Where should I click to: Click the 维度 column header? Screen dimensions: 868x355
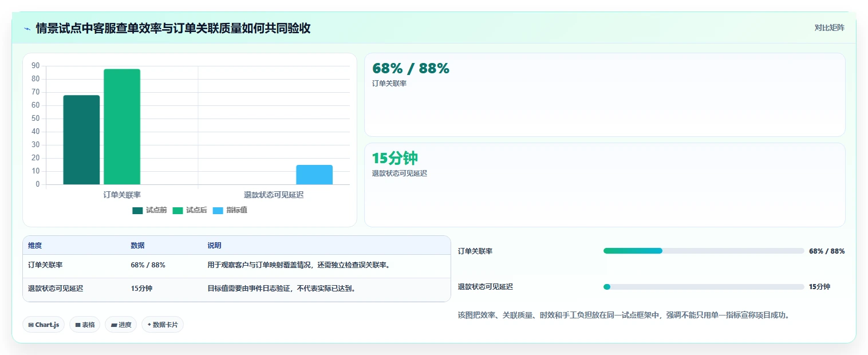[35, 246]
